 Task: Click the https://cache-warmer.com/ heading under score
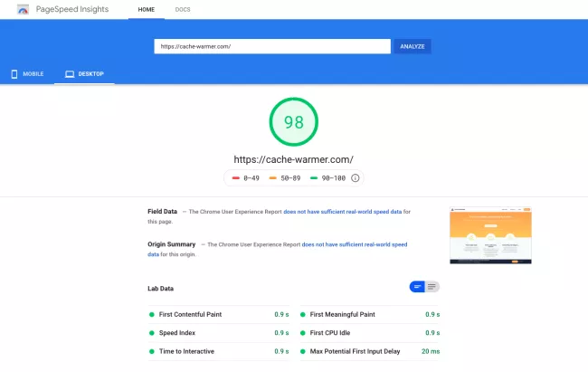(294, 159)
